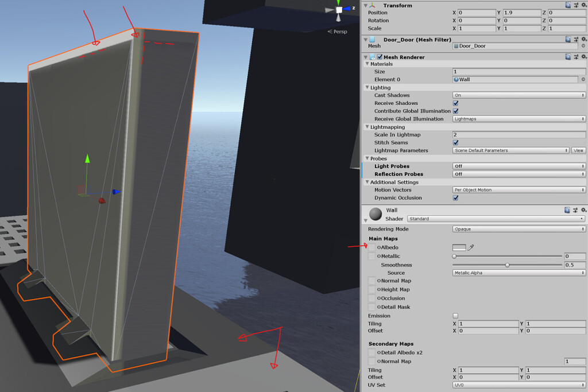Open the Cast Shadows dropdown
The image size is (588, 392).
click(517, 95)
